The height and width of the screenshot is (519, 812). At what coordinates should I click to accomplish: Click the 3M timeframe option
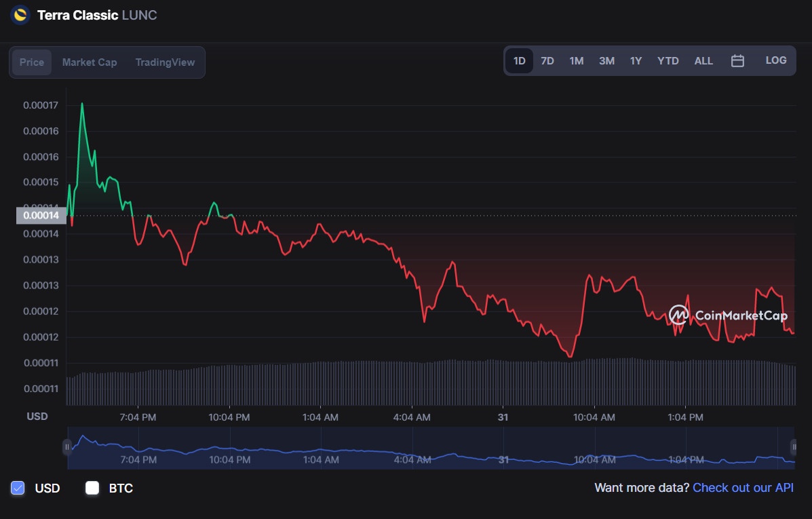point(606,60)
